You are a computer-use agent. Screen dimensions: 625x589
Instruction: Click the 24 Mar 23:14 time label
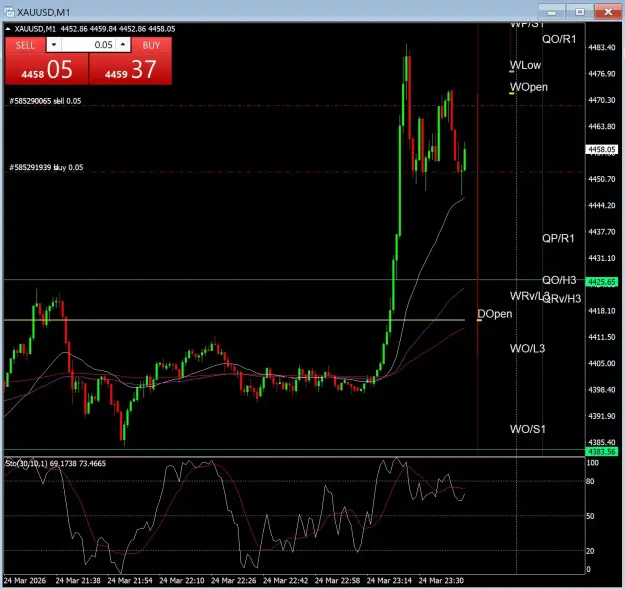(x=389, y=581)
